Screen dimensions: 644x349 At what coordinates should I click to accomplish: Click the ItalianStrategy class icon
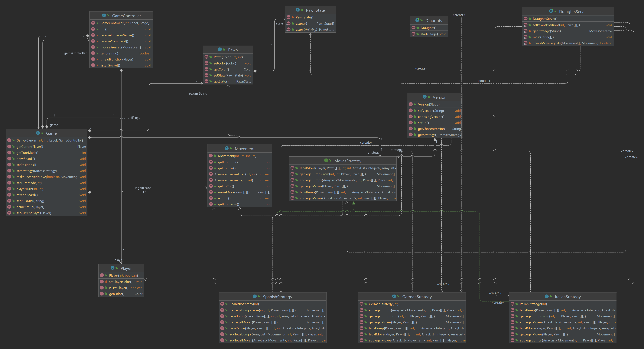coord(547,296)
